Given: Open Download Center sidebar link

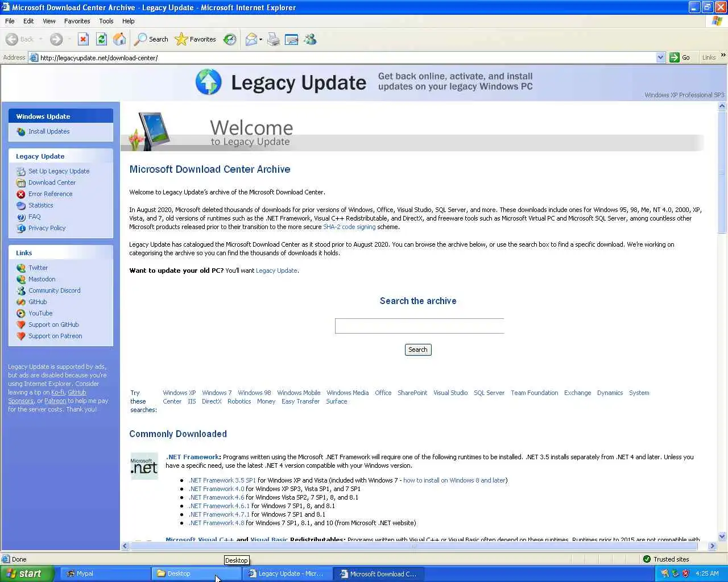Looking at the screenshot, I should 52,182.
